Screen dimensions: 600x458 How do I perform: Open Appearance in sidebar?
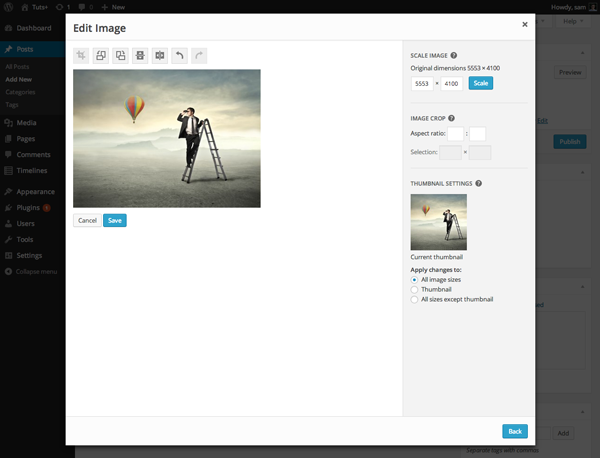(33, 191)
